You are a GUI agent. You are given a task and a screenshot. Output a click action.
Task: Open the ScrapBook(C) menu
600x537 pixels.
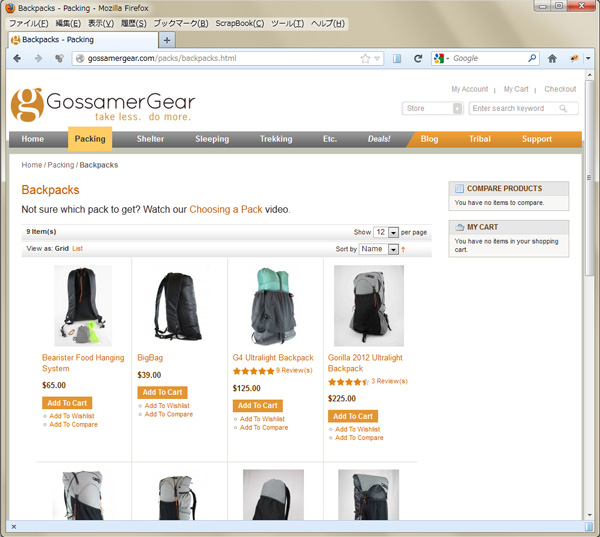(x=240, y=23)
